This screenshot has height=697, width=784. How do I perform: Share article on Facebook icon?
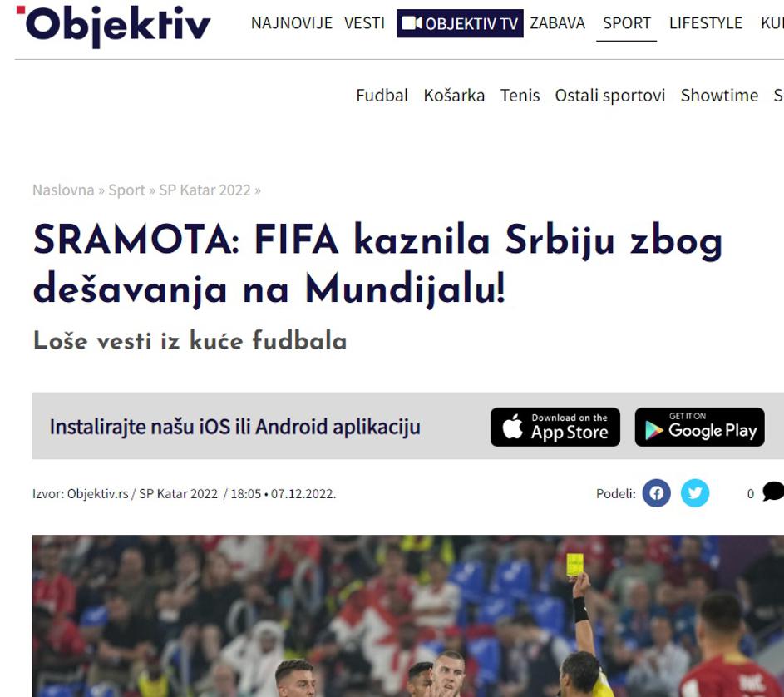pos(657,493)
